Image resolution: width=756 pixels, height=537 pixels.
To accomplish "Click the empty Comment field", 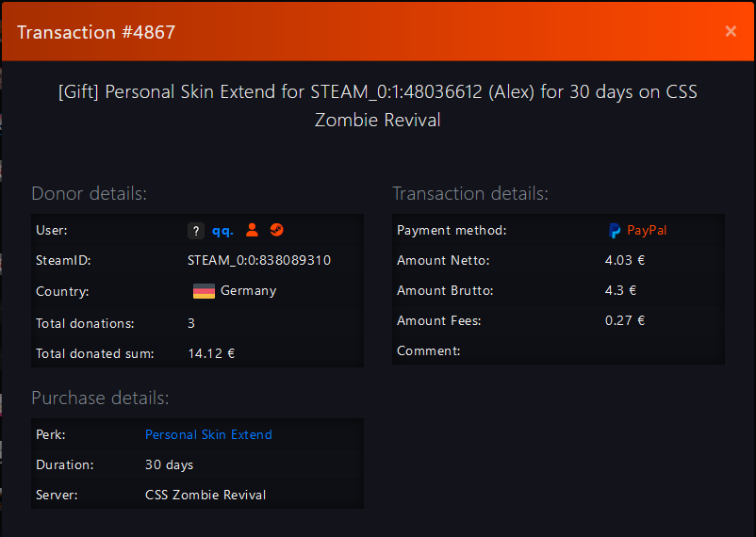I will click(x=662, y=350).
